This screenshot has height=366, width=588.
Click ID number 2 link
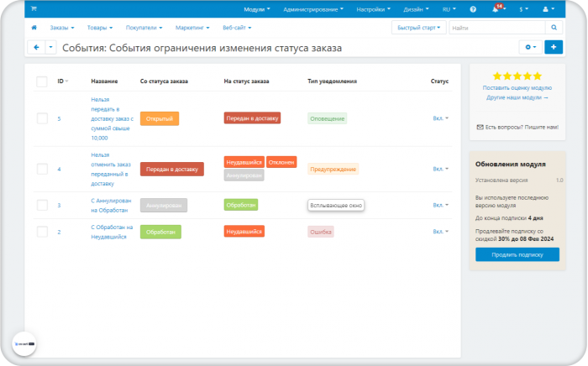(59, 232)
